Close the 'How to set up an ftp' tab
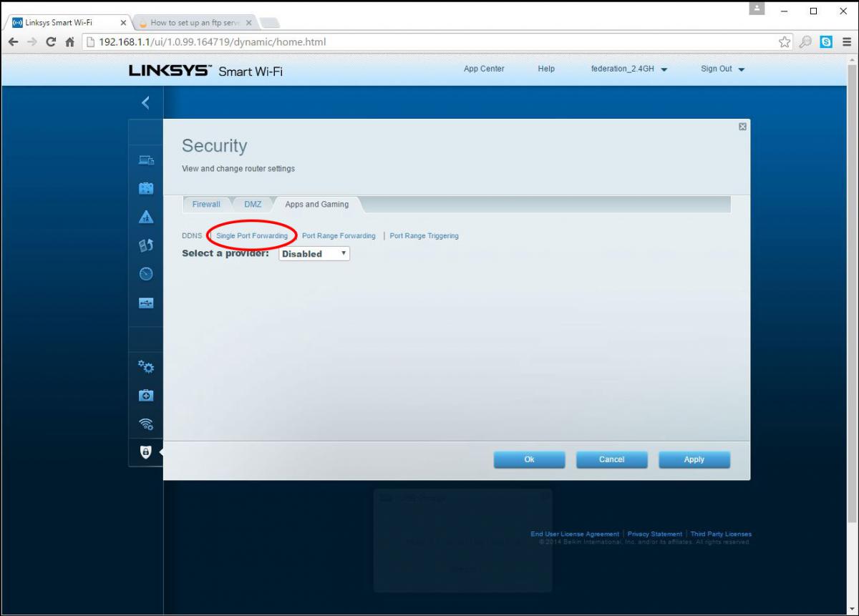Viewport: 859px width, 616px height. 248,22
